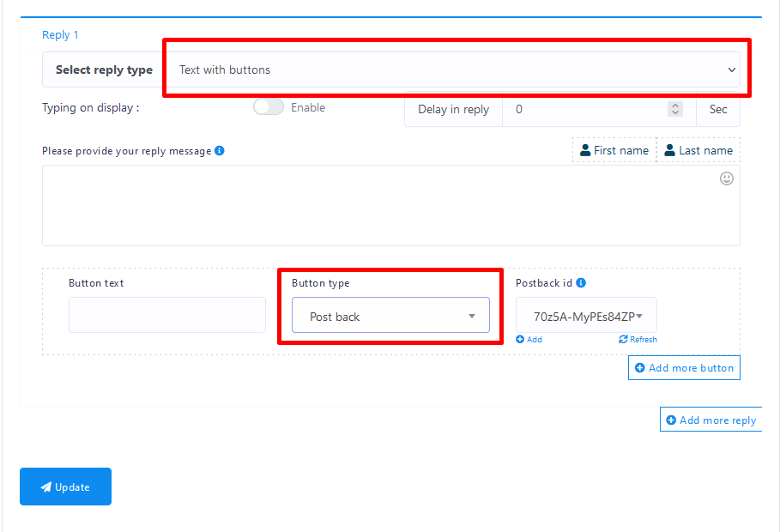This screenshot has height=532, width=780.
Task: Enable the Typing on display toggle
Action: point(269,107)
